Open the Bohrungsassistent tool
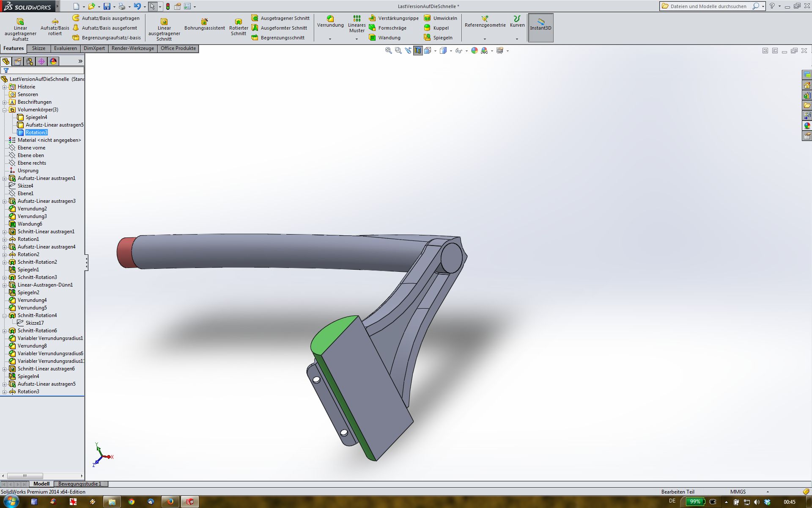The width and height of the screenshot is (812, 508). tap(205, 25)
